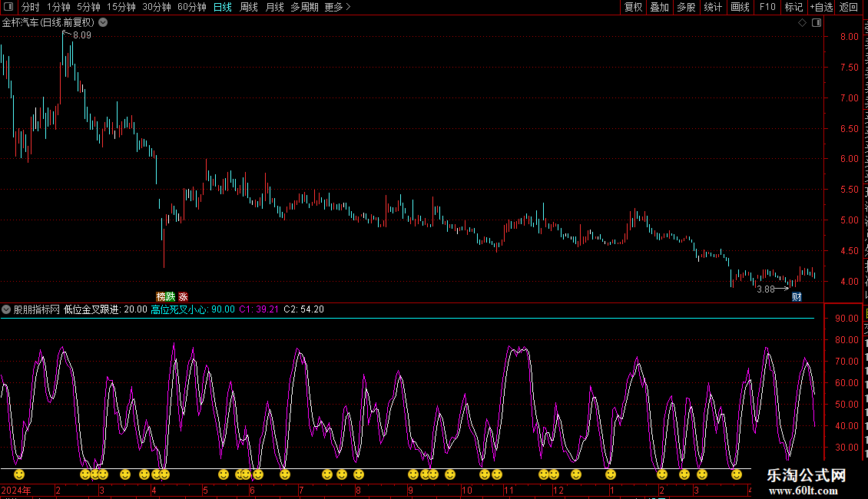Click the 90.00 indicator axis label

(847, 319)
